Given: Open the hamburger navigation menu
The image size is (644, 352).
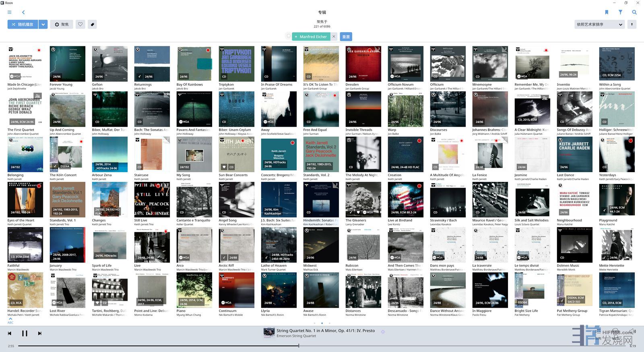Looking at the screenshot, I should click(x=9, y=12).
